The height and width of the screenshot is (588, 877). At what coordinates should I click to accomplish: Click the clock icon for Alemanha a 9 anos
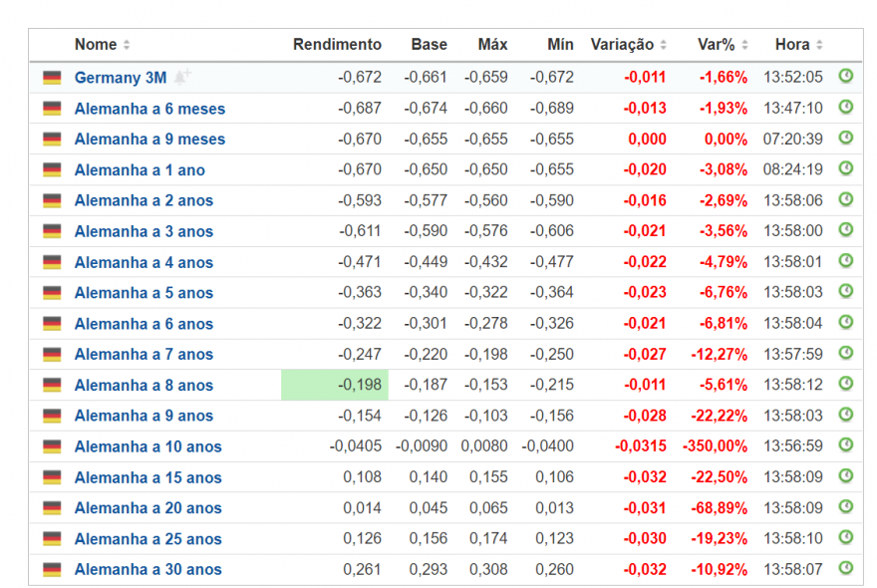click(846, 414)
